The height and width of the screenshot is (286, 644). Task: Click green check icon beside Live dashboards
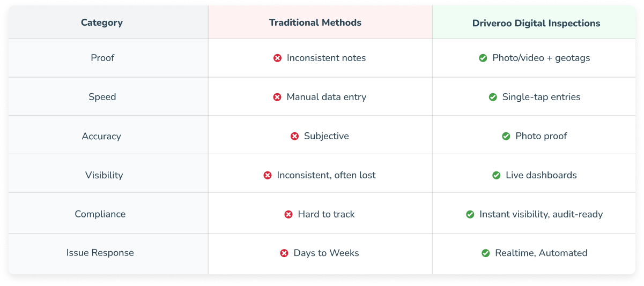click(x=497, y=175)
